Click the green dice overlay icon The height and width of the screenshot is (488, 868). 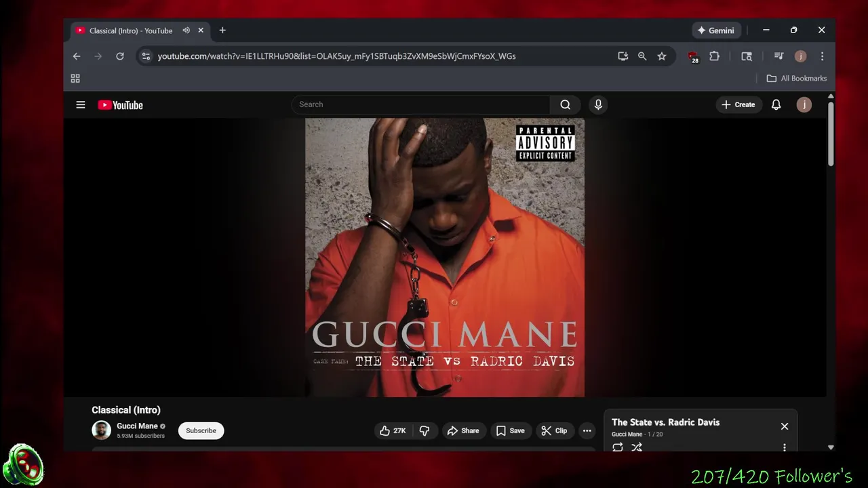pyautogui.click(x=23, y=465)
